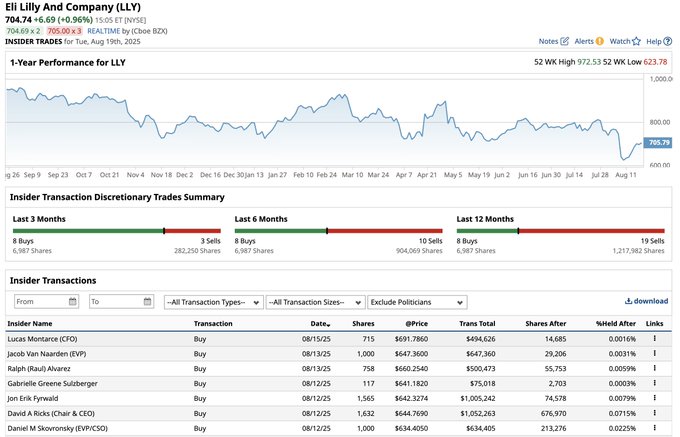Open links menu for Jon Erik Fyrwald row
The height and width of the screenshot is (437, 680).
pyautogui.click(x=654, y=398)
